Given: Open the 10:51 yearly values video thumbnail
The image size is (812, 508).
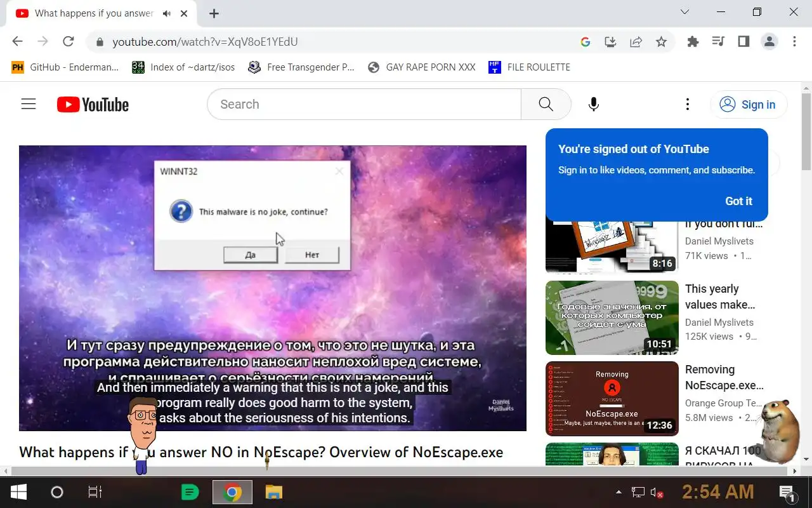Looking at the screenshot, I should click(612, 317).
